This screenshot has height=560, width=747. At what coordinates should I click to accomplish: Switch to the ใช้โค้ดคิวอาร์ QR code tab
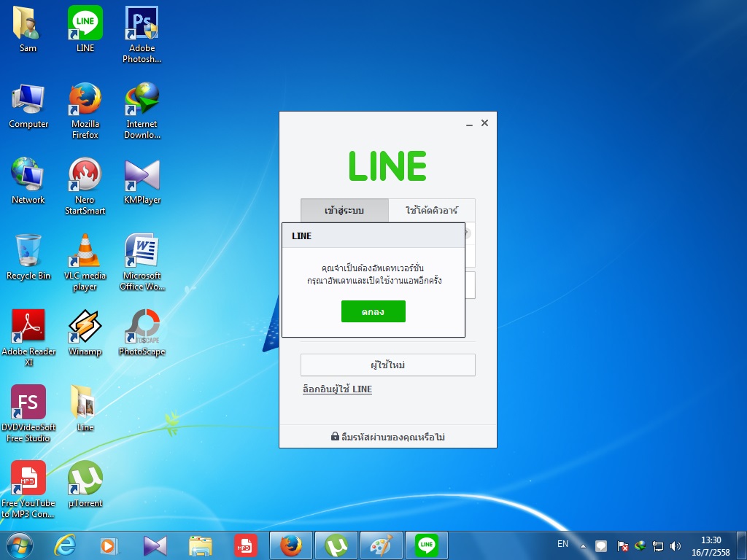tap(432, 211)
